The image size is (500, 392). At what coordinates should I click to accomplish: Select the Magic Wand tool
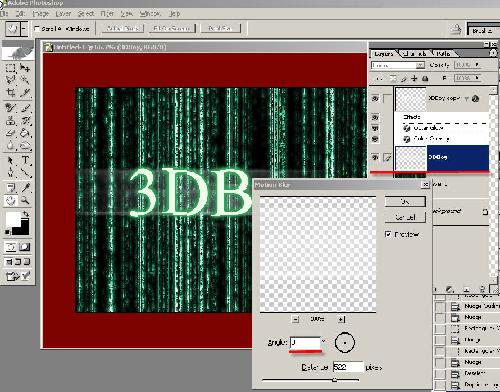click(x=25, y=80)
